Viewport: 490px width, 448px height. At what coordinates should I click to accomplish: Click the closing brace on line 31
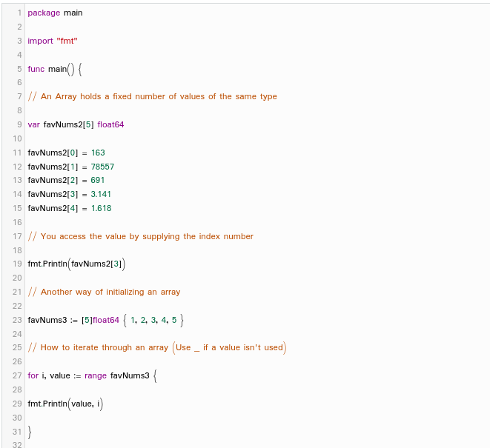click(x=30, y=432)
